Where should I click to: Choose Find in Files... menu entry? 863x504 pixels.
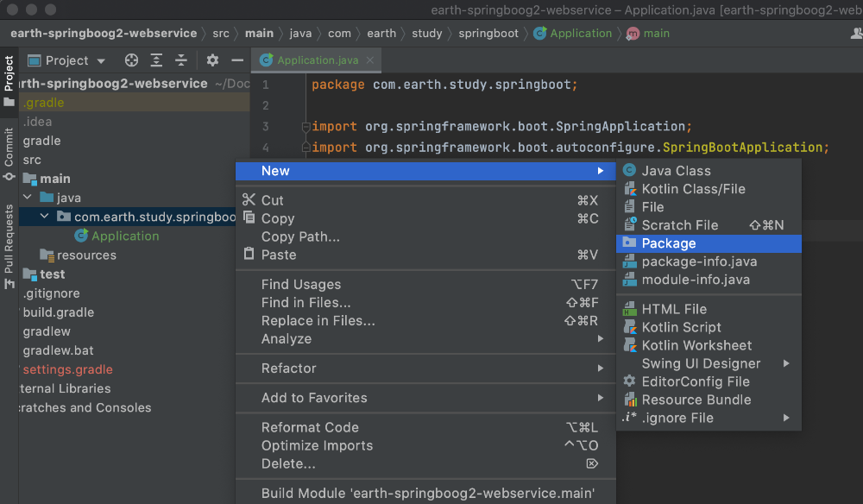pyautogui.click(x=425, y=303)
